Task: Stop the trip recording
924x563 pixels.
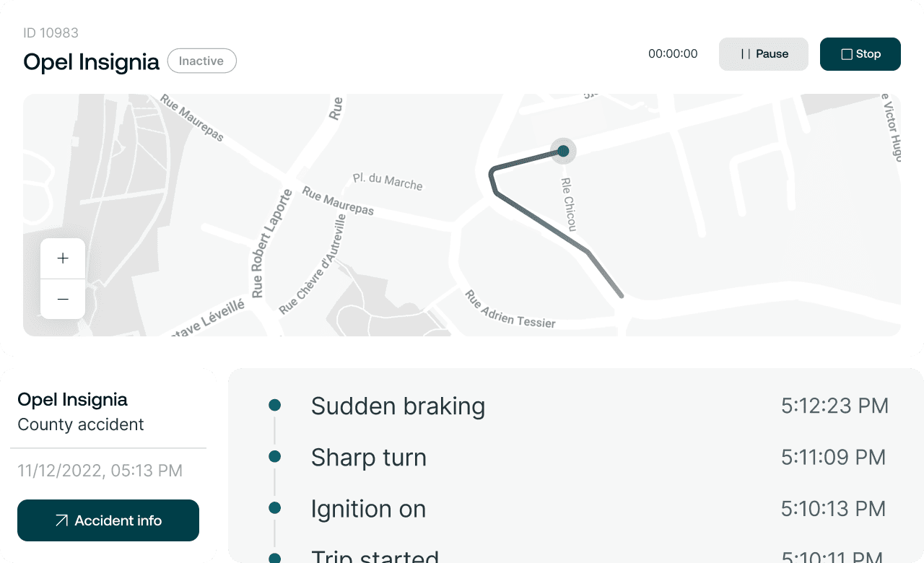Action: click(860, 54)
